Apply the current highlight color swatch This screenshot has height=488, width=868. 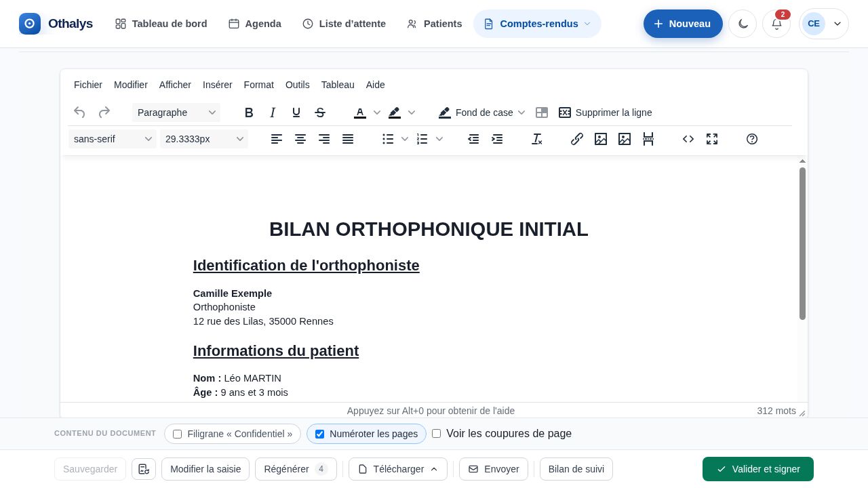click(x=395, y=113)
